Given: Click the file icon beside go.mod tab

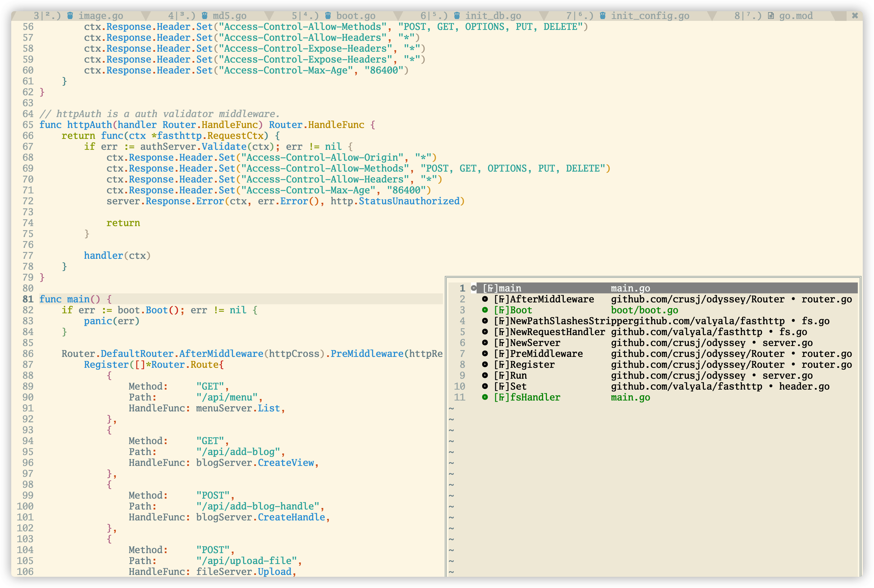Looking at the screenshot, I should 771,16.
